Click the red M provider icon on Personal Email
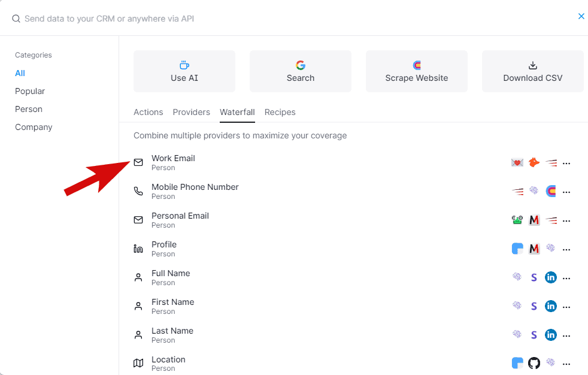This screenshot has height=375, width=588. [534, 220]
